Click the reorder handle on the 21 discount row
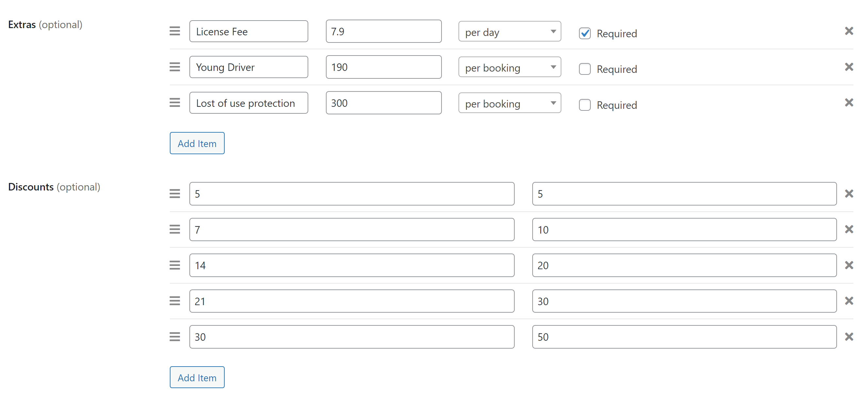Viewport: 868px width, 394px height. pyautogui.click(x=174, y=301)
